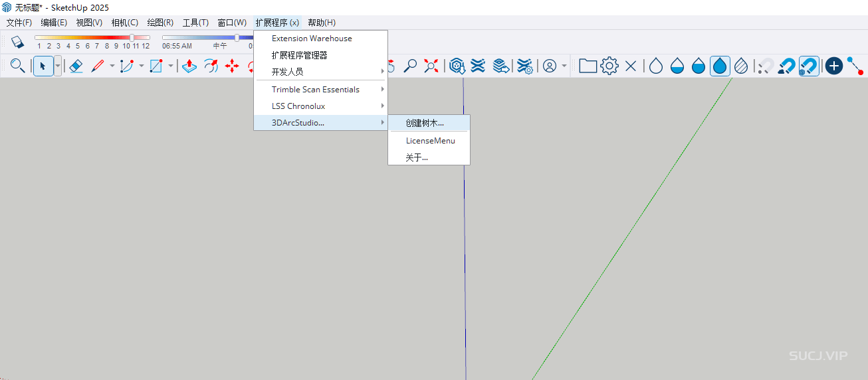Expand the user account dropdown arrow
Viewport: 868px width, 380px height.
click(x=564, y=66)
